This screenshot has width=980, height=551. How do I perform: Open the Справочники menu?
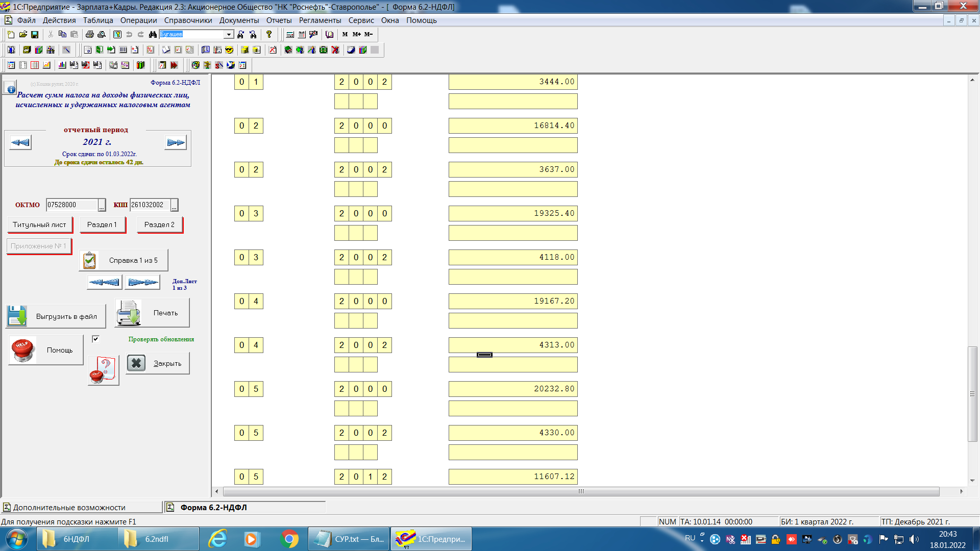point(188,20)
